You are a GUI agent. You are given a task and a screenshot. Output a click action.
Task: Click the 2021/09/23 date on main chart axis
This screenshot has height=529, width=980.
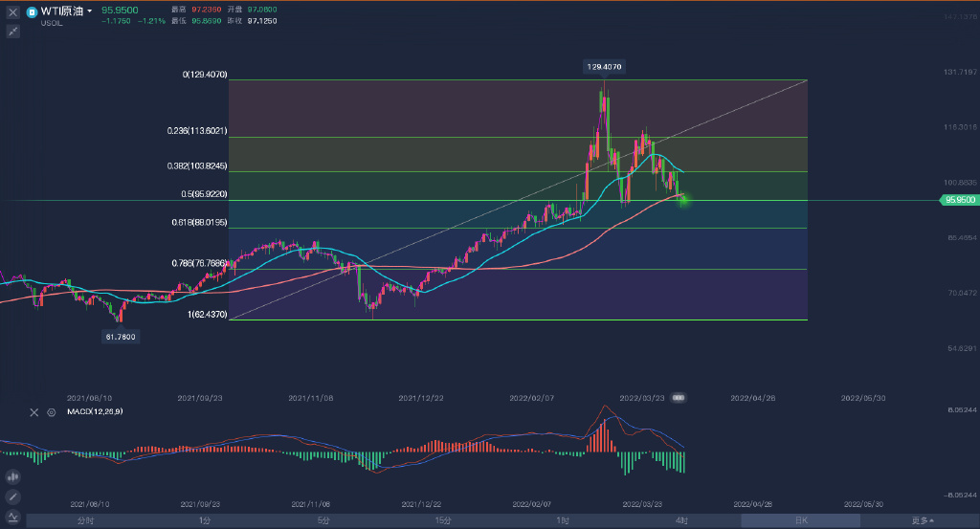click(200, 398)
